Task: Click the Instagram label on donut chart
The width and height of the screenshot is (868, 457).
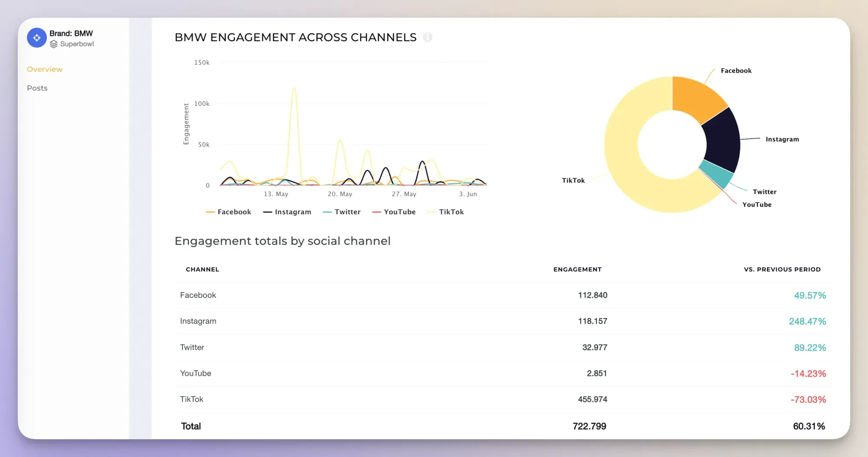Action: coord(782,139)
